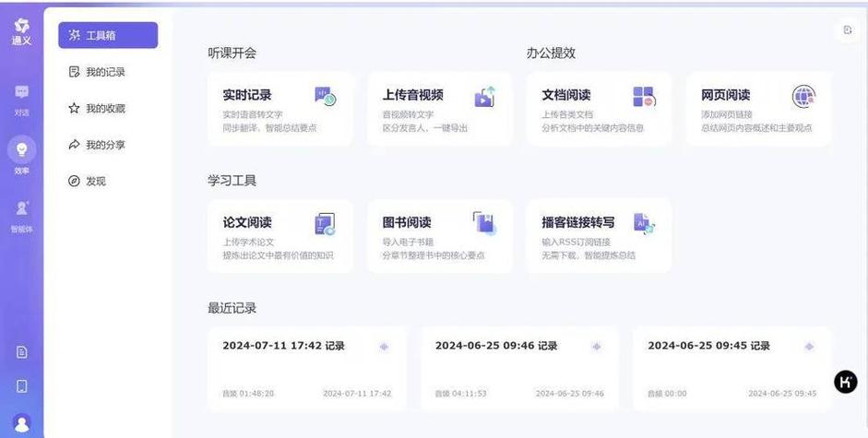Viewport: 868px width, 438px height.
Task: Click the Tongyi logo icon
Action: pos(21,26)
